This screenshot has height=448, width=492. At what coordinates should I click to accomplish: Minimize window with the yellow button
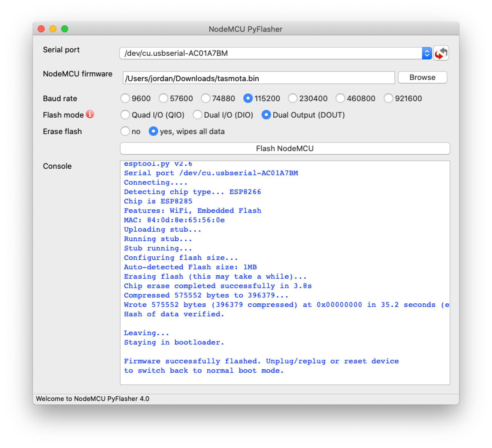click(53, 29)
